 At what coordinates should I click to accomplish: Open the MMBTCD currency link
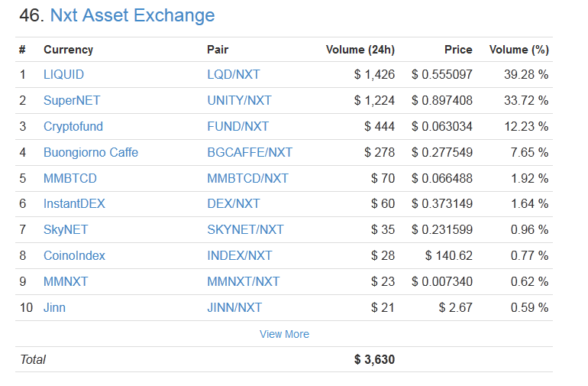point(70,178)
